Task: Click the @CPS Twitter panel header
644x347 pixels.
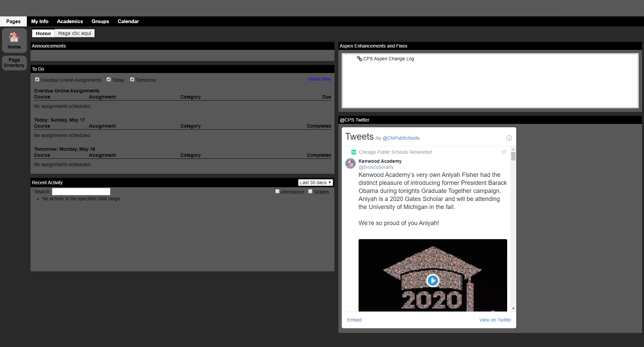Action: tap(490, 120)
